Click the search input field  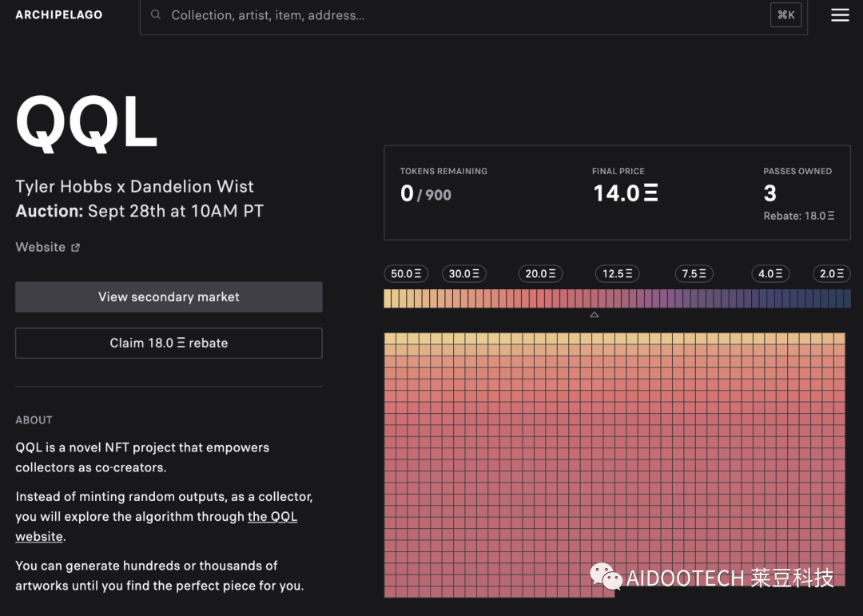tap(463, 15)
